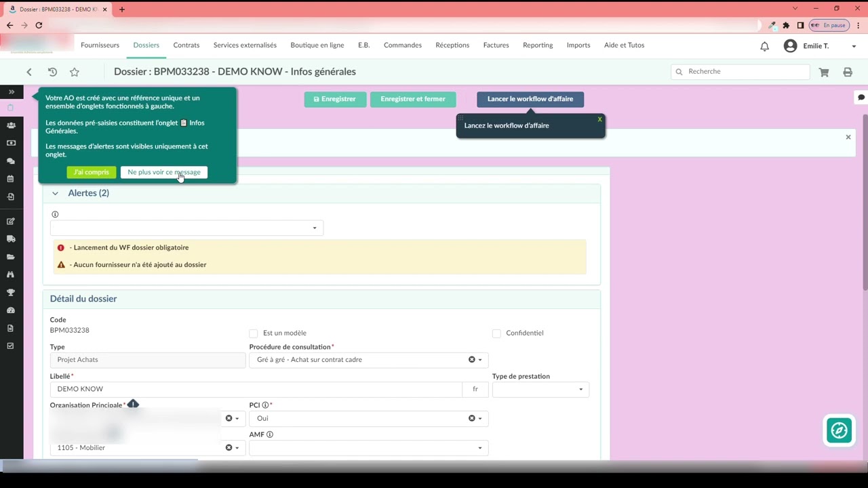Expand the left sidebar with double chevron
The width and height of the screenshot is (868, 488).
coord(12,91)
